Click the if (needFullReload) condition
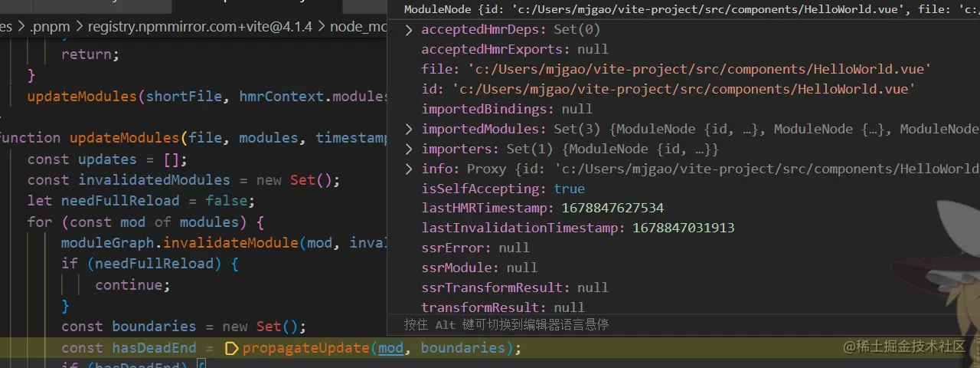Screen dimensions: 980x368 [x=150, y=264]
